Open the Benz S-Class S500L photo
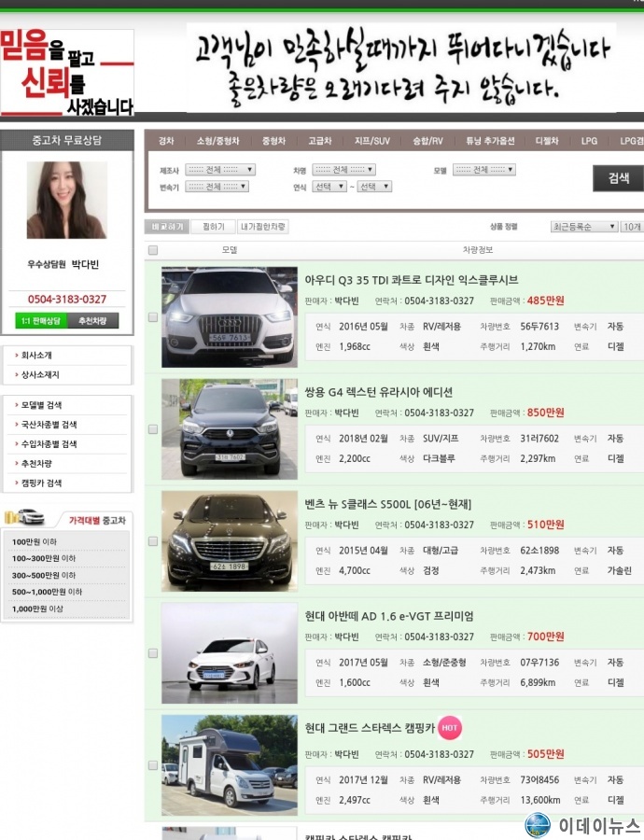Screen dimensions: 644x840 click(230, 541)
